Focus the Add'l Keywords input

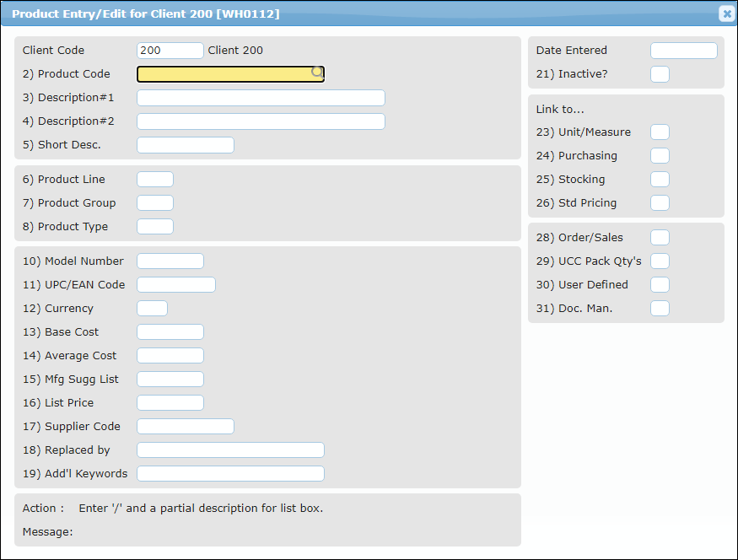[x=230, y=474]
